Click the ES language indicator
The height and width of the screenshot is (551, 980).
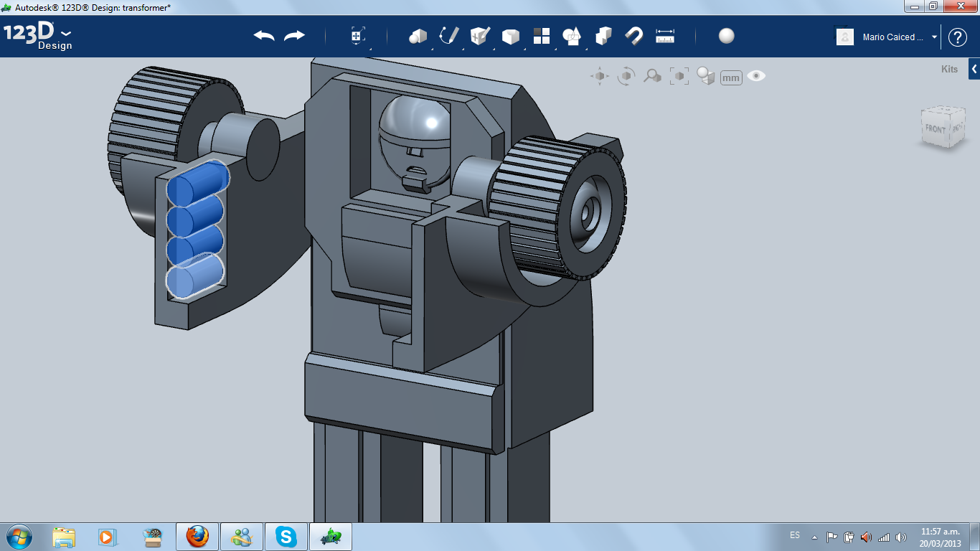click(x=795, y=535)
